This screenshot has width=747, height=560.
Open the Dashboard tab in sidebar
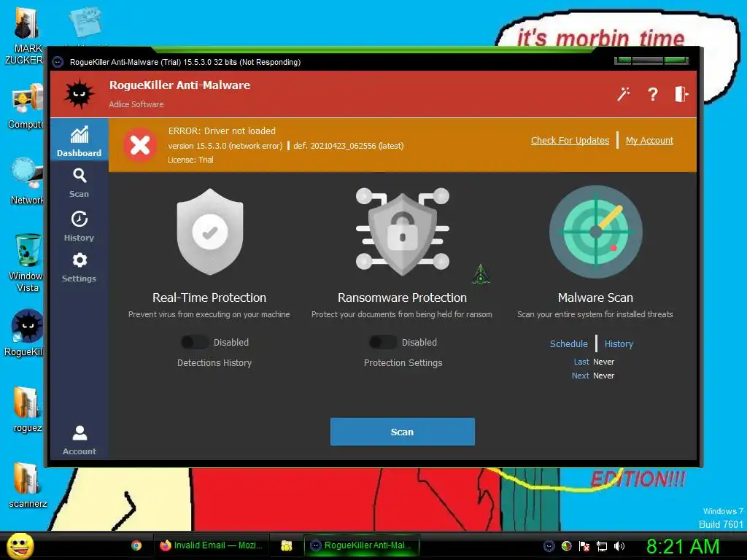[x=79, y=139]
